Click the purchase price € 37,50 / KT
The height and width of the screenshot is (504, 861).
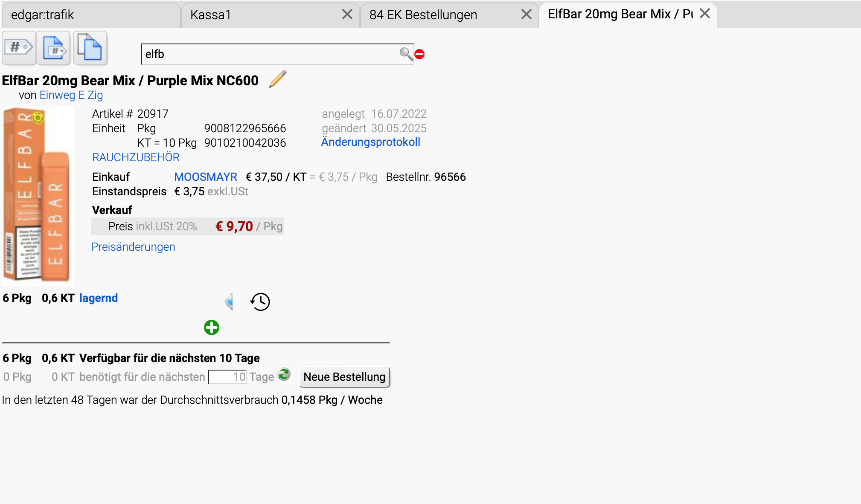point(276,177)
